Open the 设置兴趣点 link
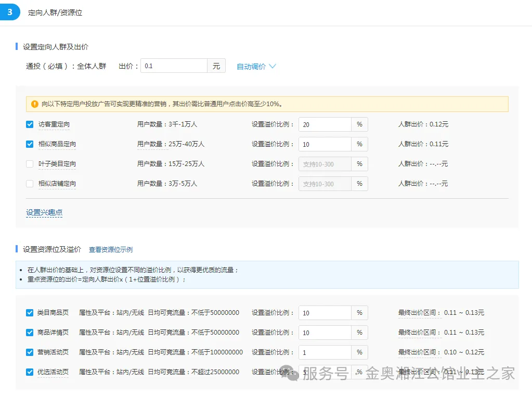Image resolution: width=532 pixels, height=395 pixels. (x=44, y=212)
